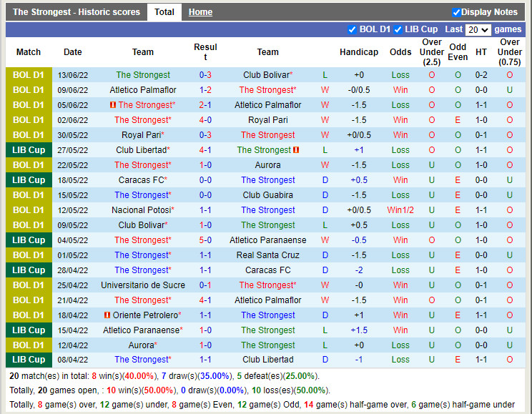This screenshot has height=414, width=532.
Task: Select the Handicap column header
Action: pos(359,52)
